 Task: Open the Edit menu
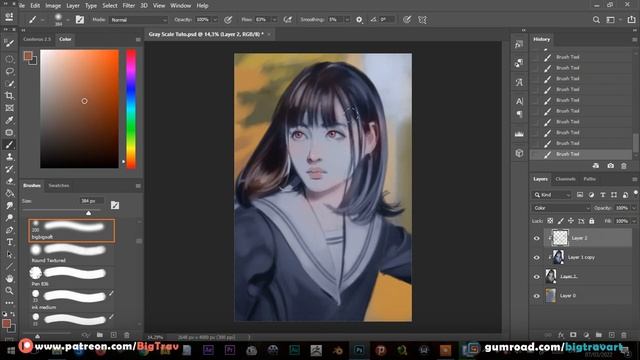(35, 6)
